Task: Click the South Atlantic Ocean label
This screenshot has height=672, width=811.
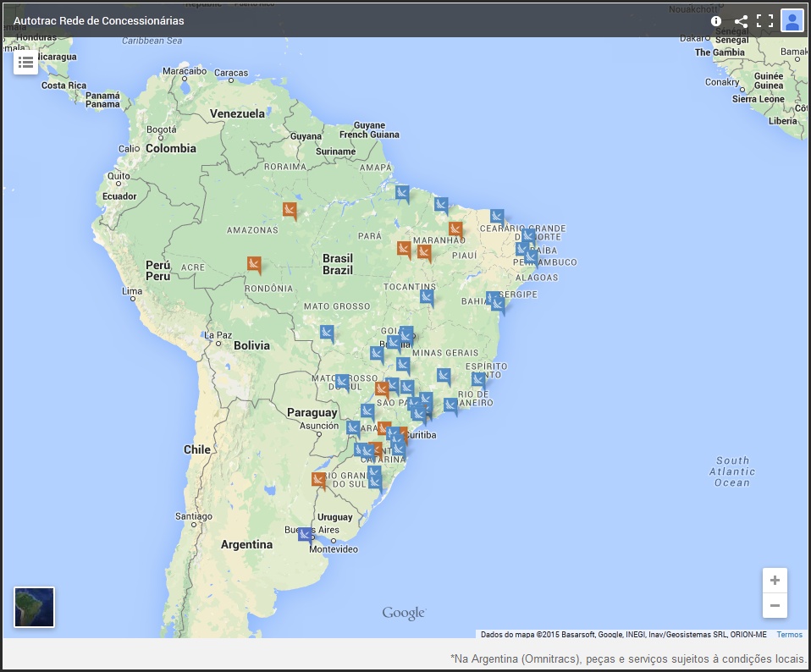Action: pos(732,471)
